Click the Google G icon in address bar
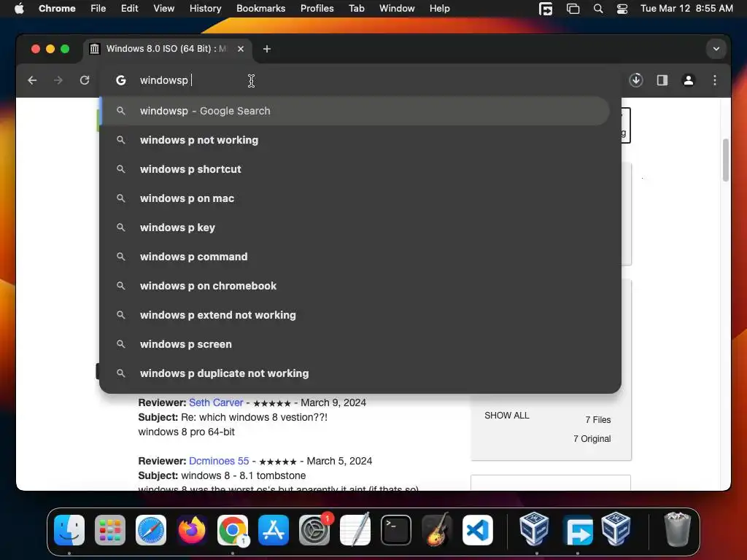The height and width of the screenshot is (560, 747). coord(121,80)
